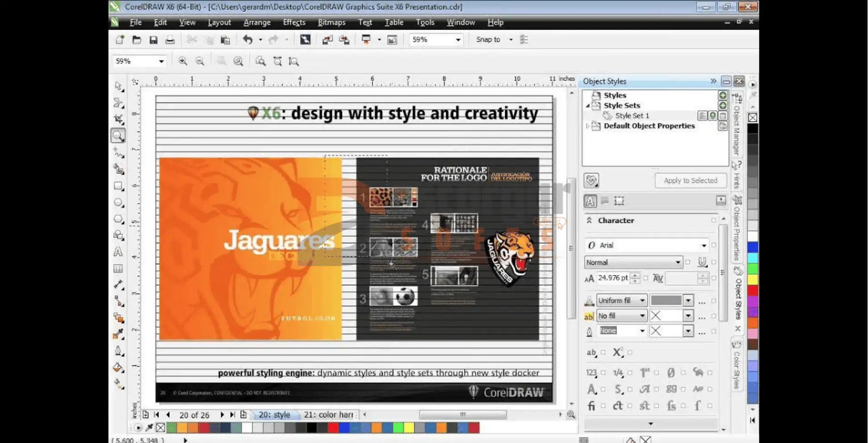Toggle the override box beside font size

[646, 278]
